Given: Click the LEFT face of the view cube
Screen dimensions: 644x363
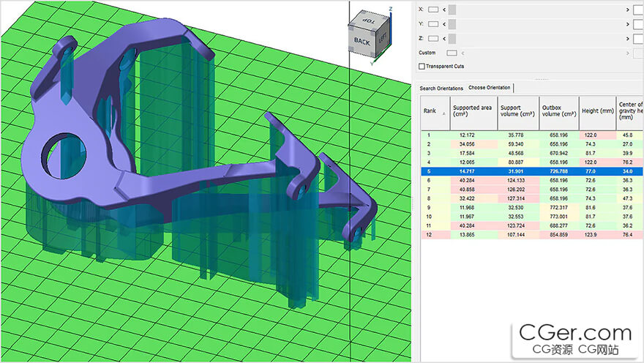Looking at the screenshot, I should pos(382,38).
